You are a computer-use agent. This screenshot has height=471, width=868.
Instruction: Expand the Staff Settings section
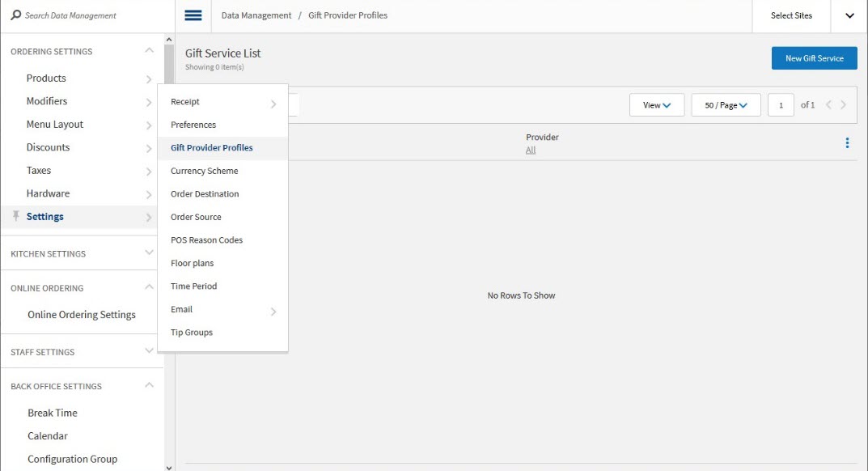(149, 351)
